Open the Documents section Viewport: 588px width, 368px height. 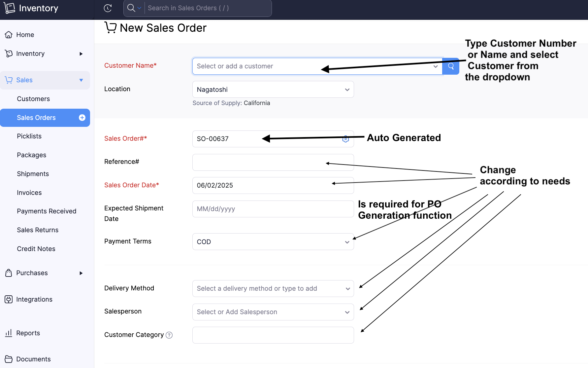pos(33,359)
